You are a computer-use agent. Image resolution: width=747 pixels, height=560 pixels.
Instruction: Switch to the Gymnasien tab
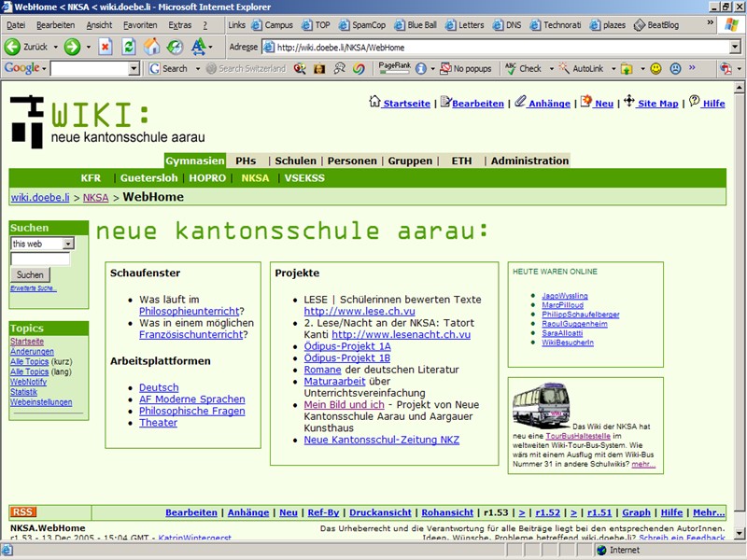click(x=196, y=161)
